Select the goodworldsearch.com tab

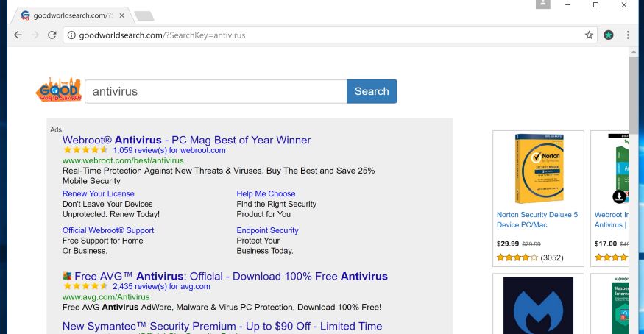pos(70,15)
